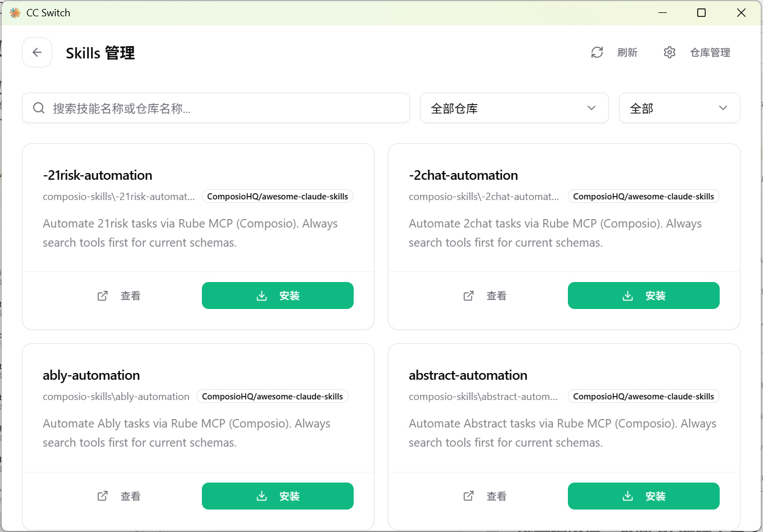
Task: Click path text composio-skills\-2chat-automat...
Action: pos(484,197)
